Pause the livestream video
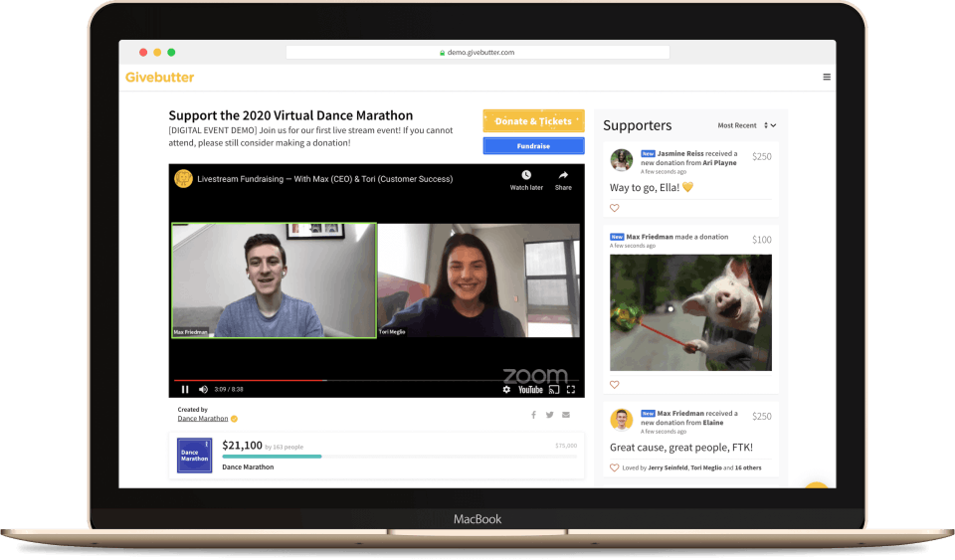 point(185,390)
